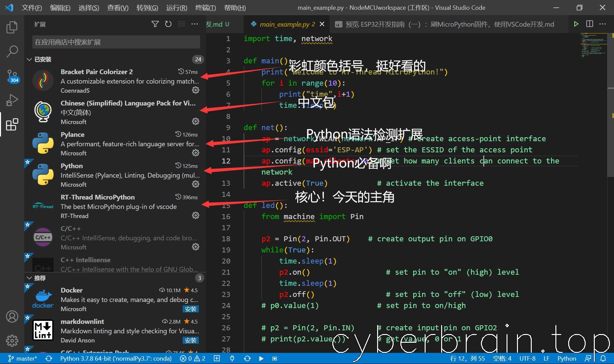Open gear for Chinese Language Pack
Viewport: 614px width, 364px height.
(195, 121)
